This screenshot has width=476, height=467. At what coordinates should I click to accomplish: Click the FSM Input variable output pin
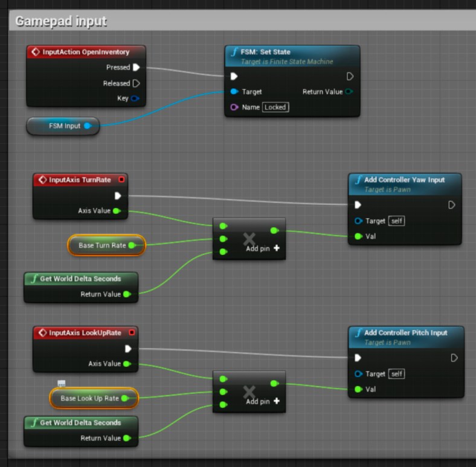point(88,126)
